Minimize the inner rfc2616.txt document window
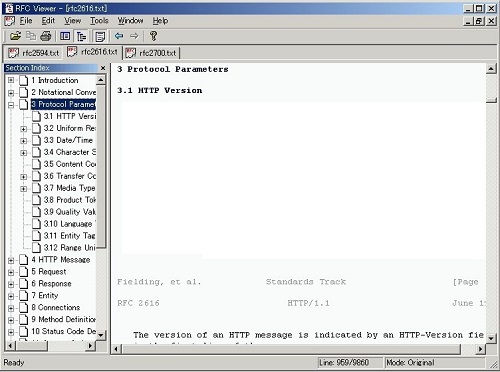The width and height of the screenshot is (500, 372). [x=468, y=21]
